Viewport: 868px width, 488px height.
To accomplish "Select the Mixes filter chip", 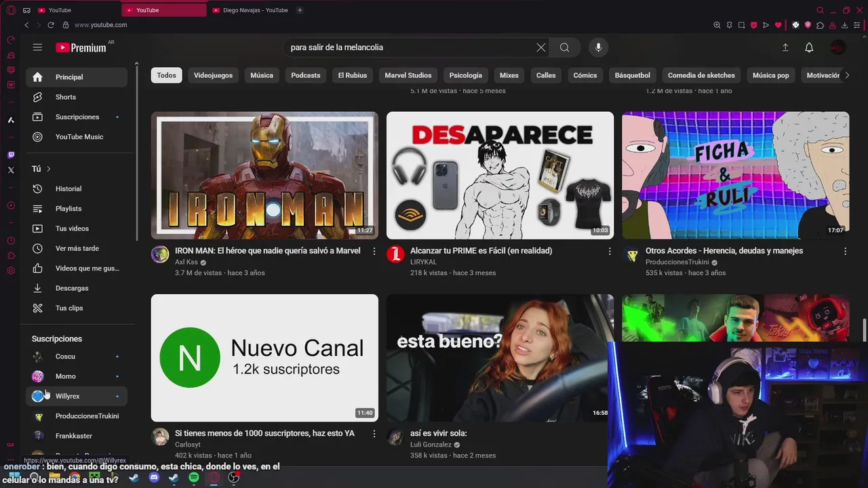I will click(x=509, y=75).
